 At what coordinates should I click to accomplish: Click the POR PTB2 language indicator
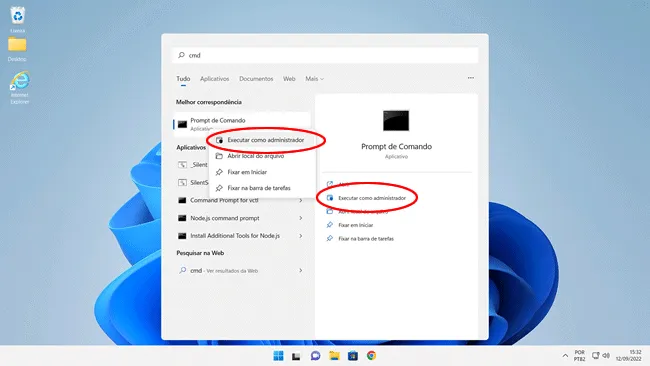coord(580,356)
